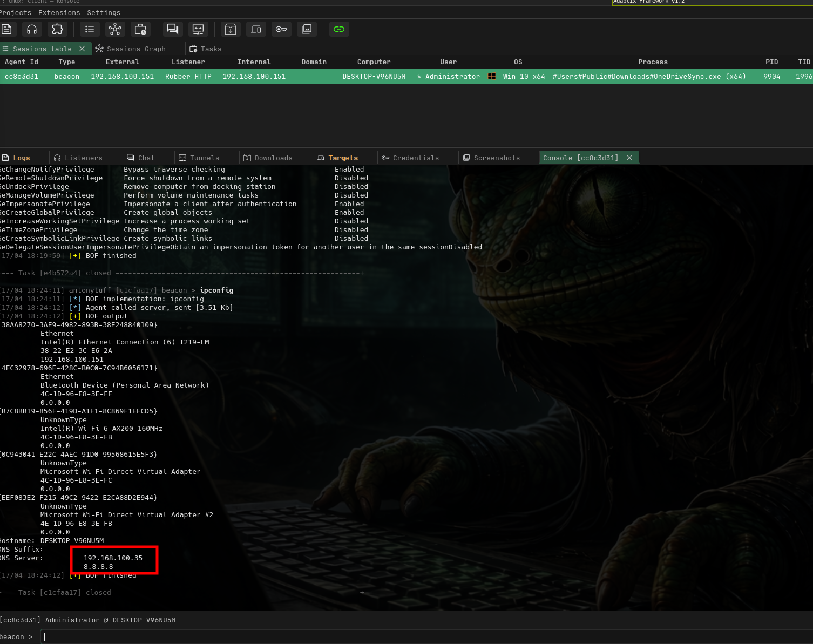Open logs via the document toolbar icon

6,29
